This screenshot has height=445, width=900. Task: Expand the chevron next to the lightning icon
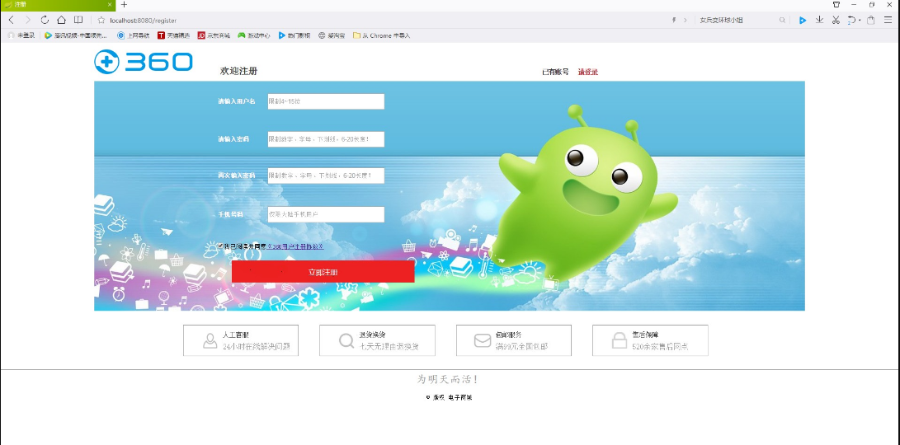[685, 20]
